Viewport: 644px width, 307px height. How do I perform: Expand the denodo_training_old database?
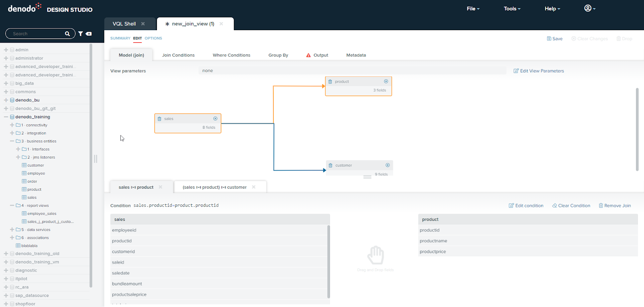[x=6, y=254]
